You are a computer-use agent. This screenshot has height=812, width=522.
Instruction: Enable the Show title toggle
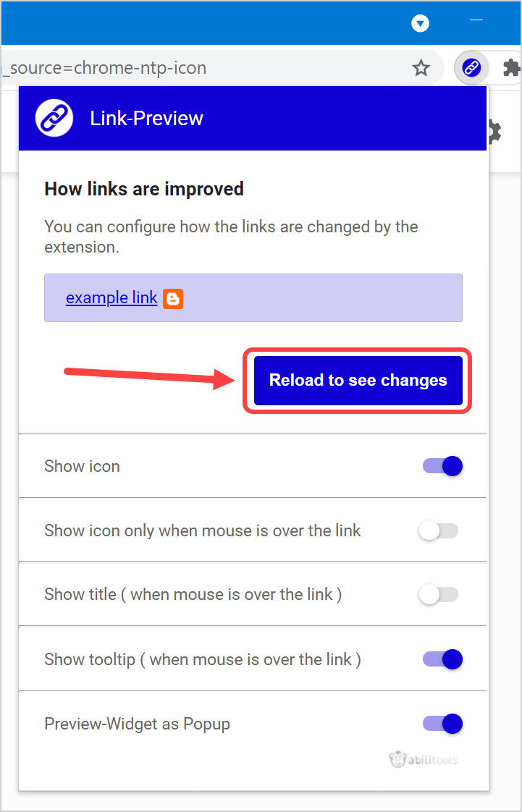tap(439, 595)
